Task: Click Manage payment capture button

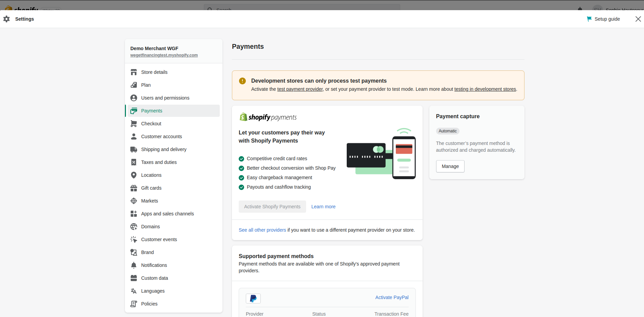Action: tap(450, 166)
